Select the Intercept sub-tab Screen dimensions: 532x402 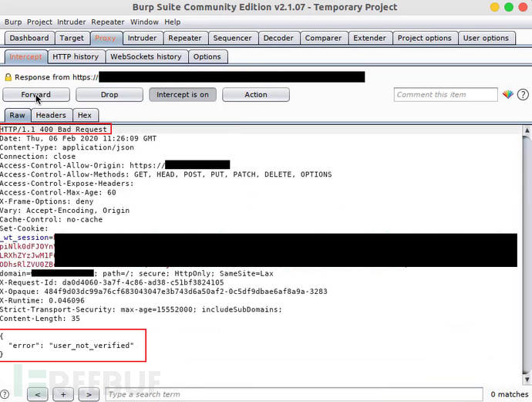pos(25,56)
